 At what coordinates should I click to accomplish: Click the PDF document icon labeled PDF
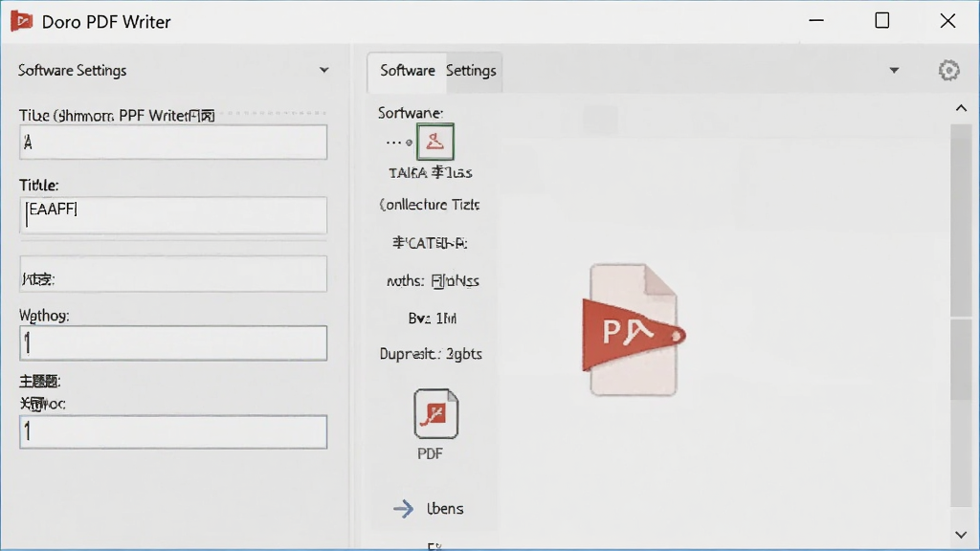pyautogui.click(x=435, y=413)
